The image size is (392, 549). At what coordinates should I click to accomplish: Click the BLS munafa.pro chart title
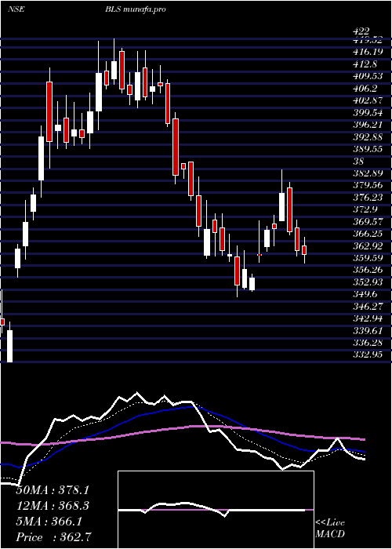click(x=135, y=9)
